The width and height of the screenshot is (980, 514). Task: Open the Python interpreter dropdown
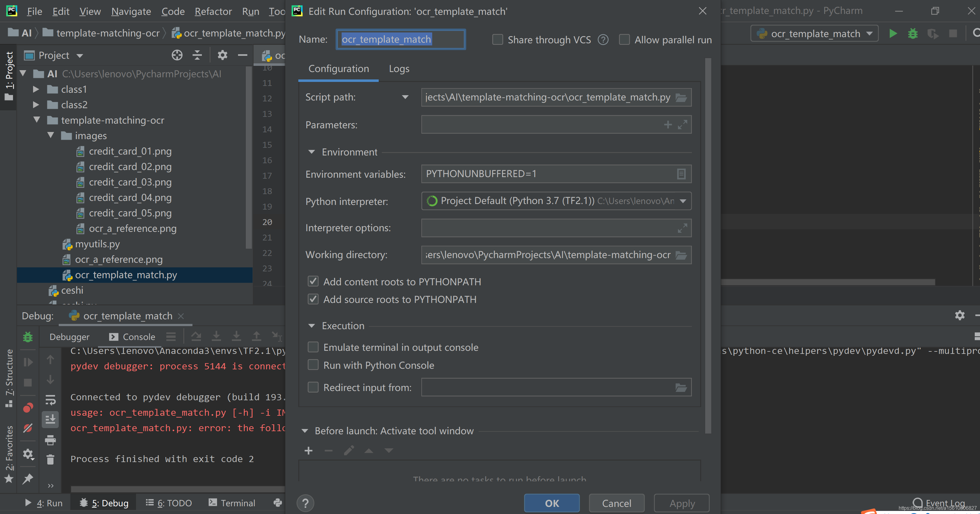click(683, 201)
